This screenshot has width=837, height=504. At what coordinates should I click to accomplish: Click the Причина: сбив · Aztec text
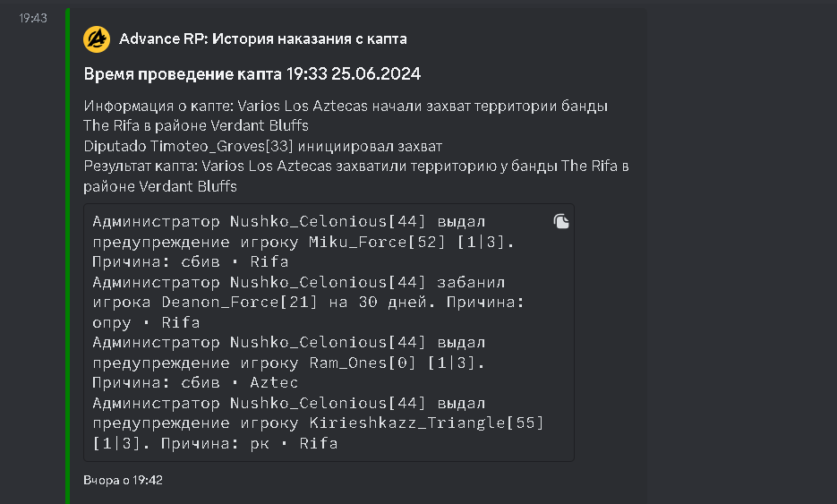click(195, 383)
